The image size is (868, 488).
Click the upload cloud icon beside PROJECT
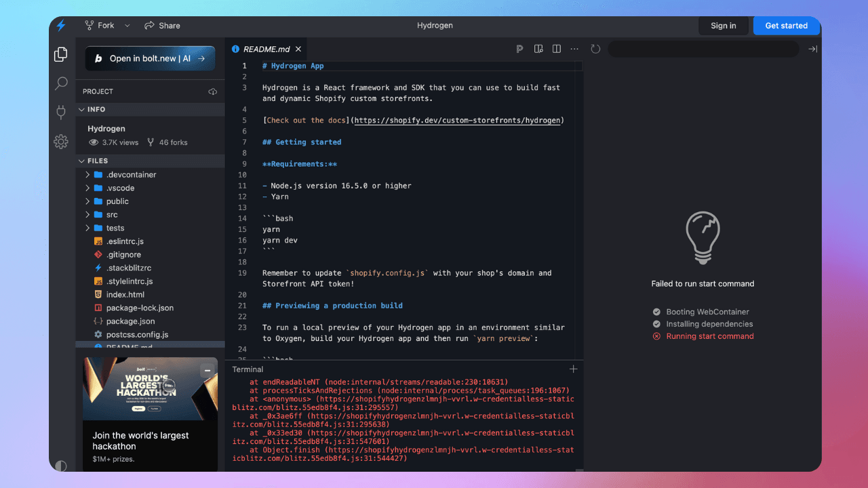pyautogui.click(x=212, y=91)
